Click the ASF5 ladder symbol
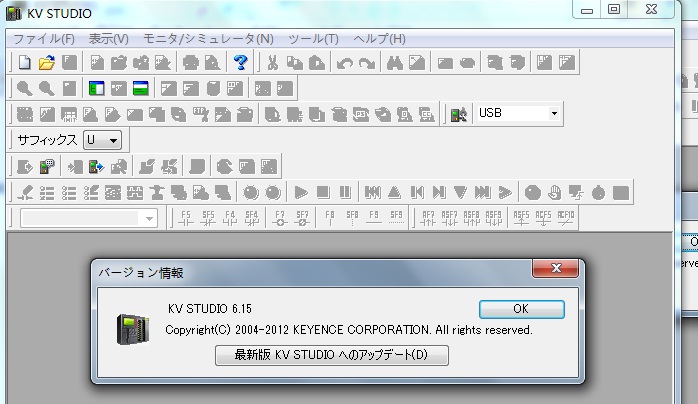The width and height of the screenshot is (698, 404). pos(521,218)
